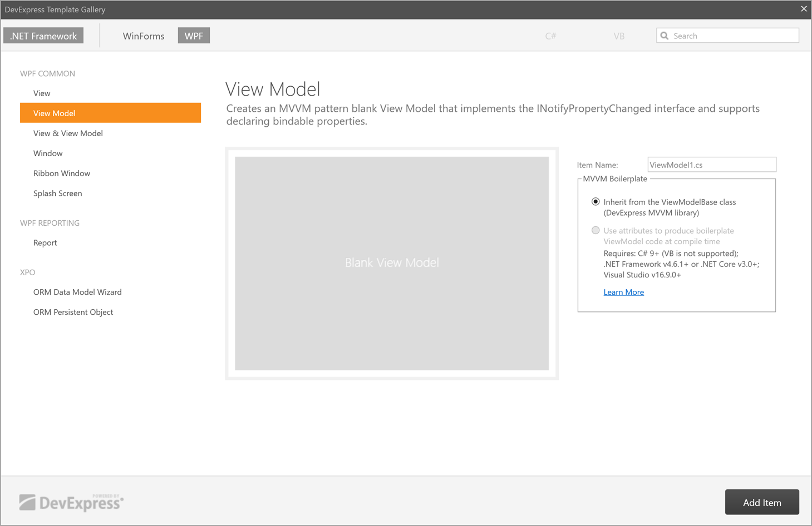The height and width of the screenshot is (526, 812).
Task: Switch to the WPF tab
Action: point(194,35)
